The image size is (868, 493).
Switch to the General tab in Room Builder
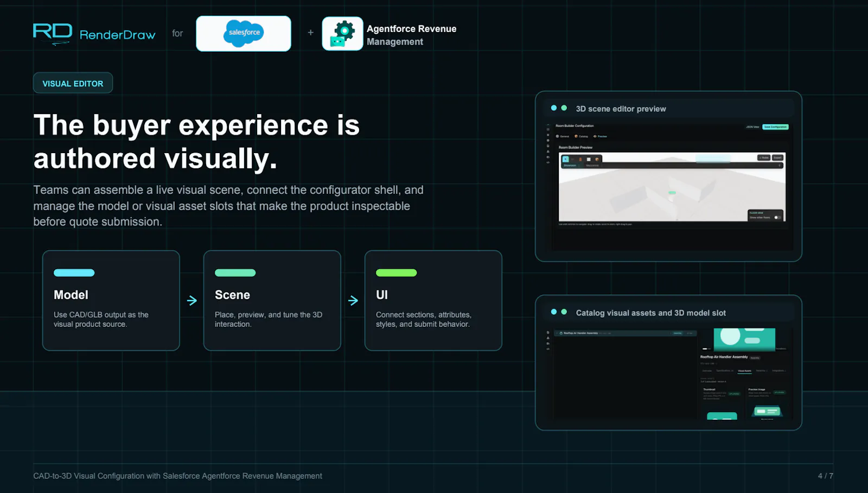(563, 136)
